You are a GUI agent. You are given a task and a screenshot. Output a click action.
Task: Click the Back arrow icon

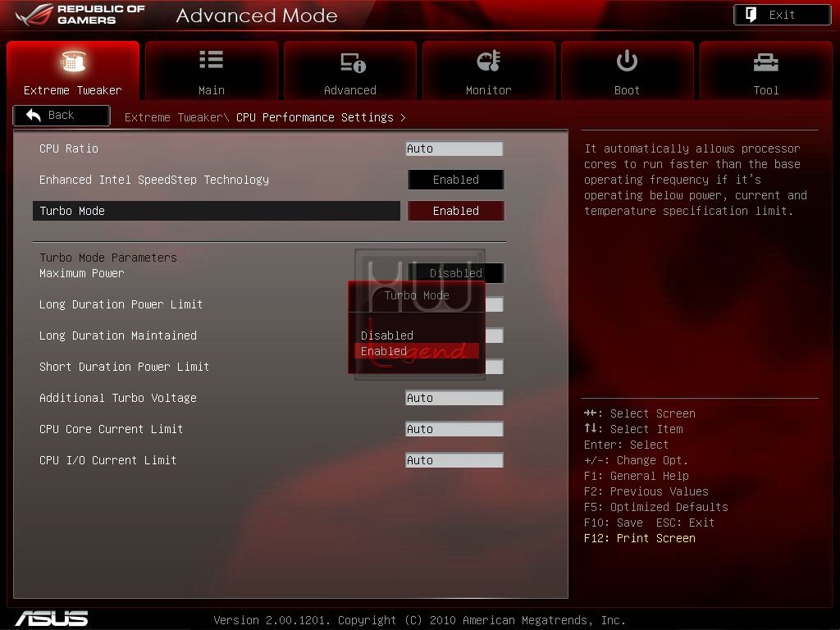click(x=33, y=115)
